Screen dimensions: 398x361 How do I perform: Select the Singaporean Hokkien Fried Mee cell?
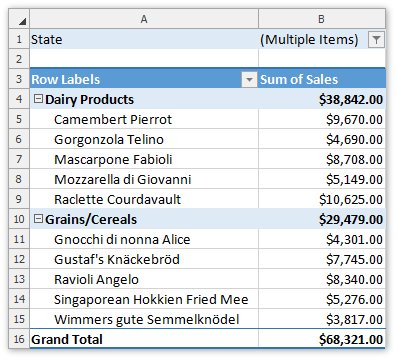click(x=144, y=299)
